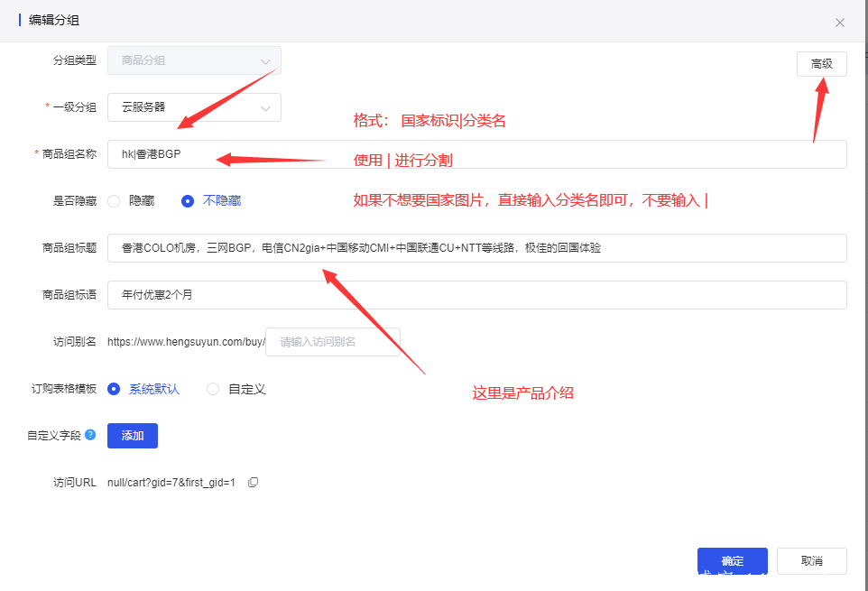Screen dimensions: 868x591
Task: Click the hengsuyun.com/buy/ URL prefix text
Action: tap(185, 342)
